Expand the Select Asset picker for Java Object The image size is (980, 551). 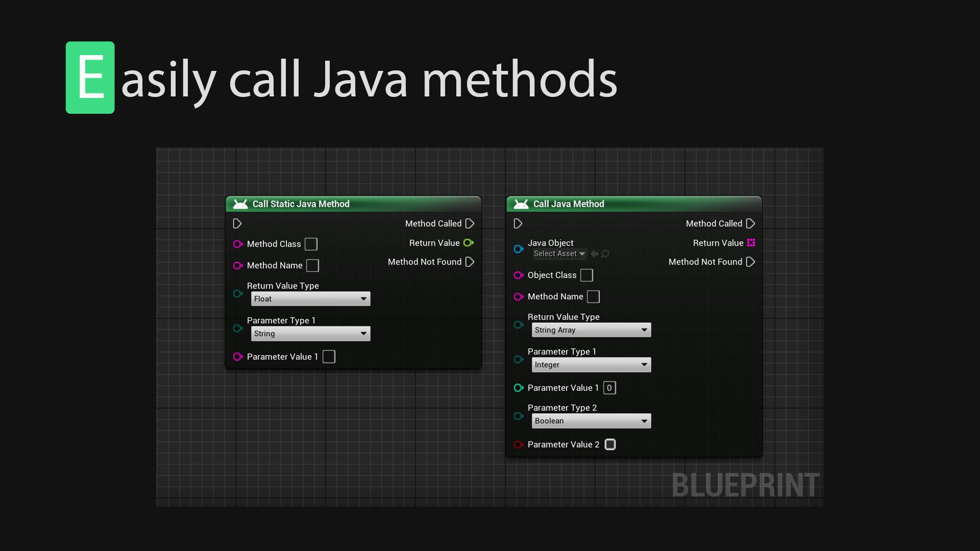[559, 253]
